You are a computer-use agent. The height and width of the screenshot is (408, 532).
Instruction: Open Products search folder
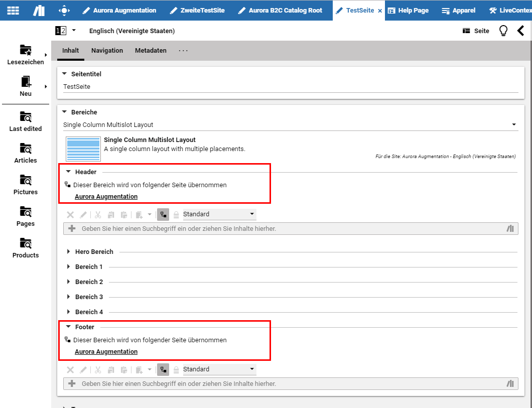tap(26, 248)
